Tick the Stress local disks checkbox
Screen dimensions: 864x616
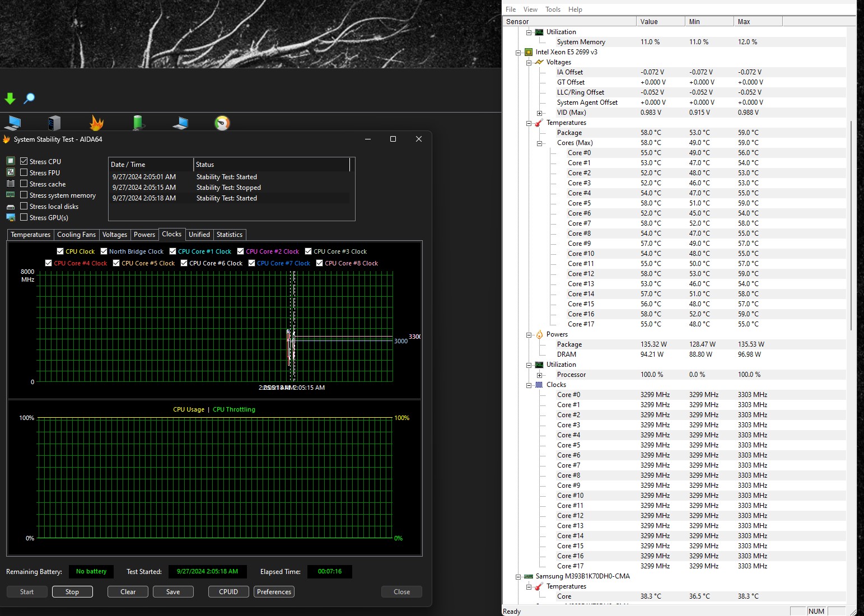(24, 206)
